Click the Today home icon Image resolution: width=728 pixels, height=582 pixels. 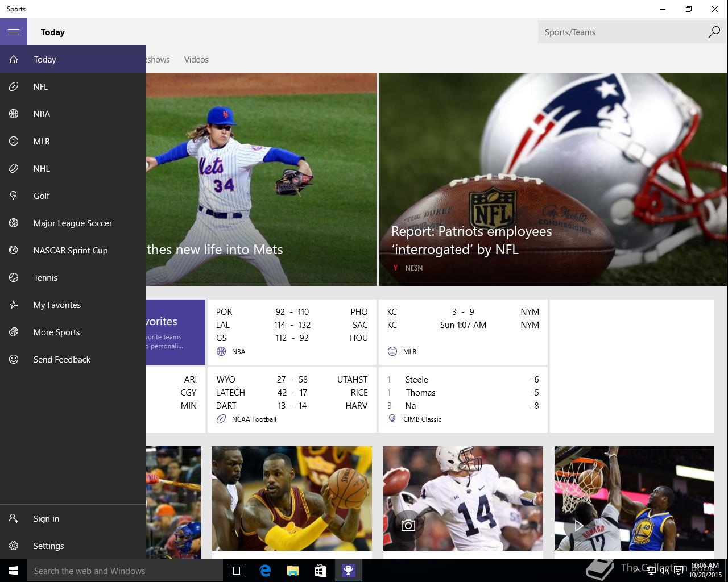tap(14, 59)
